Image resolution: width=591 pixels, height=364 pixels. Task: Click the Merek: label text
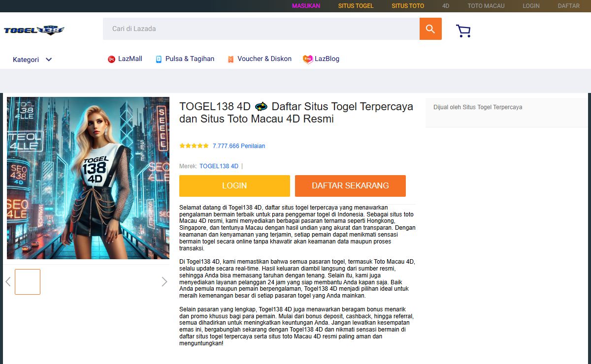point(188,166)
